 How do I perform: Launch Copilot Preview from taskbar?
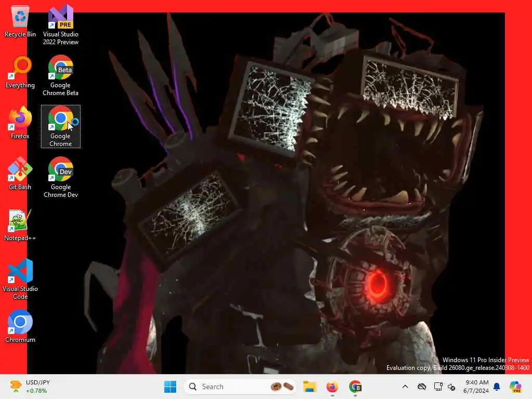pyautogui.click(x=516, y=387)
